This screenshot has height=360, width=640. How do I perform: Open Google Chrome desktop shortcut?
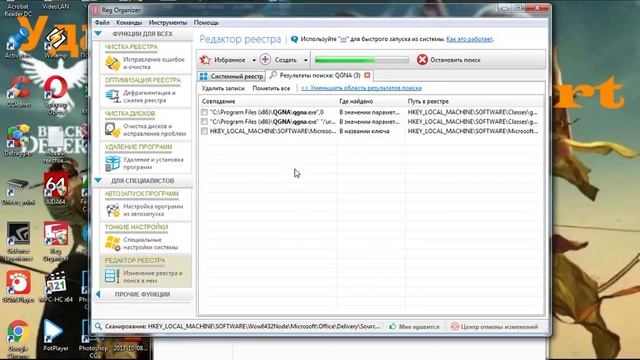click(17, 338)
